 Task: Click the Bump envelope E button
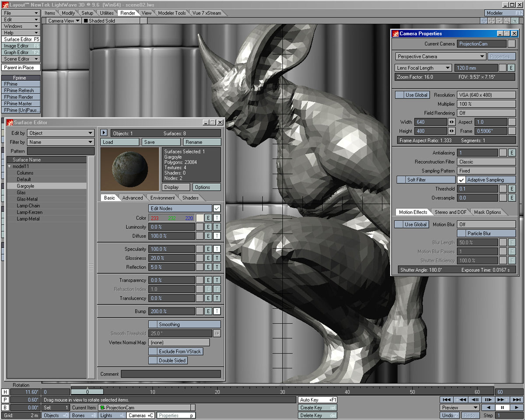(x=208, y=311)
